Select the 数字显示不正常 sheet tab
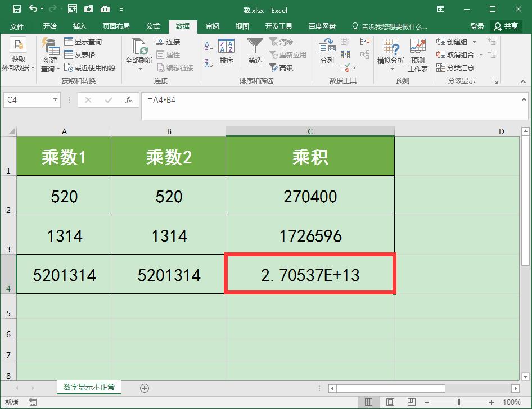 (88, 387)
